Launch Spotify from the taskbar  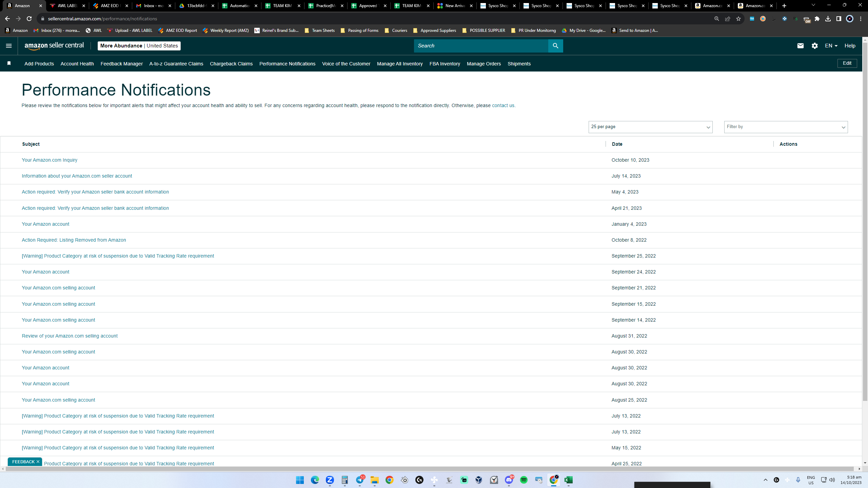pyautogui.click(x=524, y=480)
